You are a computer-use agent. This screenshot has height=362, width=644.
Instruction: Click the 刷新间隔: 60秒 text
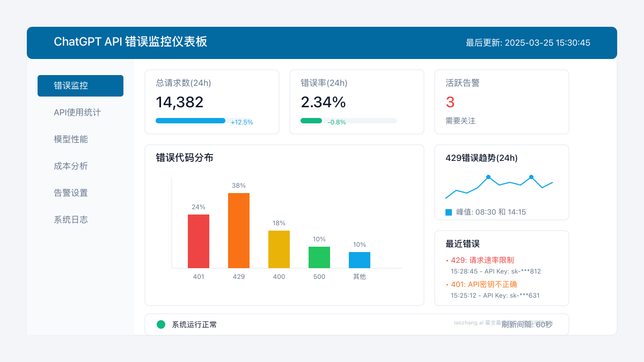tap(527, 324)
